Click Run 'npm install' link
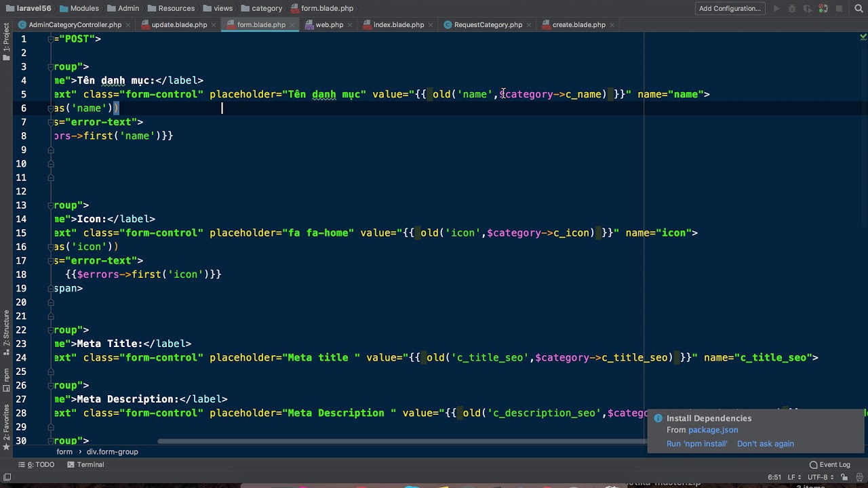Screen dimensions: 868x488 pyautogui.click(x=696, y=444)
